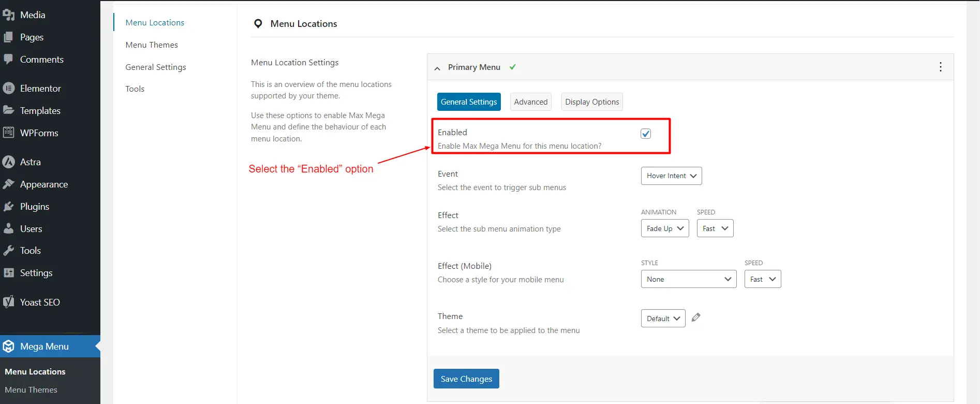Click the Tools wrench icon

point(8,251)
